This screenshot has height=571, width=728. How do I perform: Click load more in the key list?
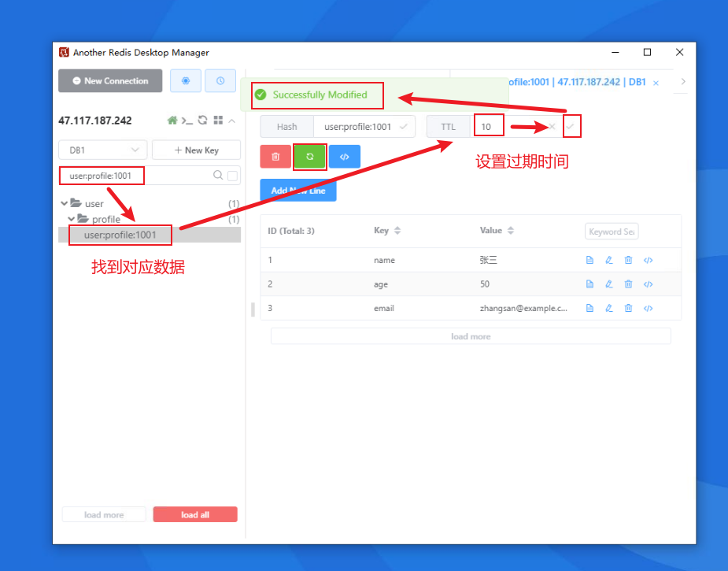click(x=104, y=515)
